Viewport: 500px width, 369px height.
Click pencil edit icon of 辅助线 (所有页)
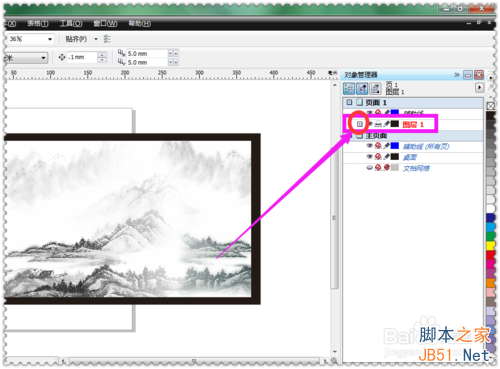point(387,146)
